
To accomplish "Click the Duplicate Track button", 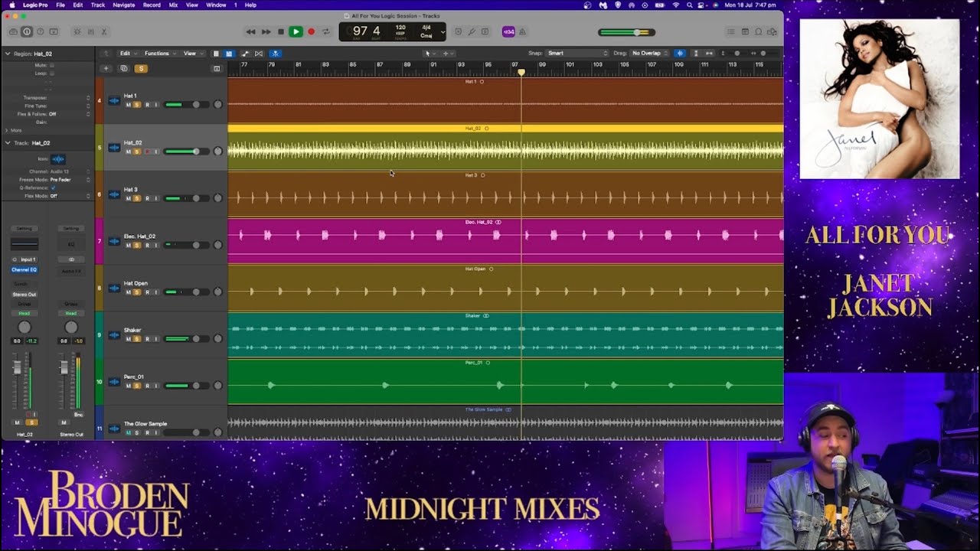I will pos(123,68).
